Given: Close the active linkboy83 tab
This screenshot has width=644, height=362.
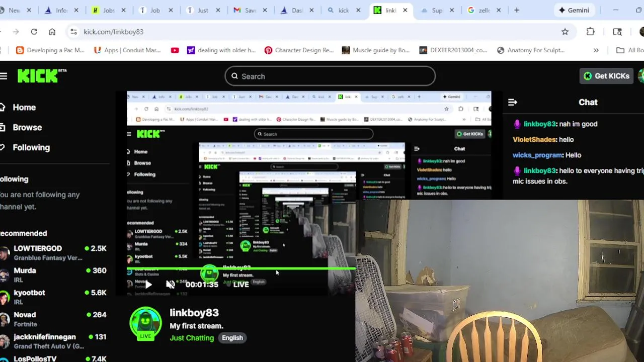Looking at the screenshot, I should point(405,10).
